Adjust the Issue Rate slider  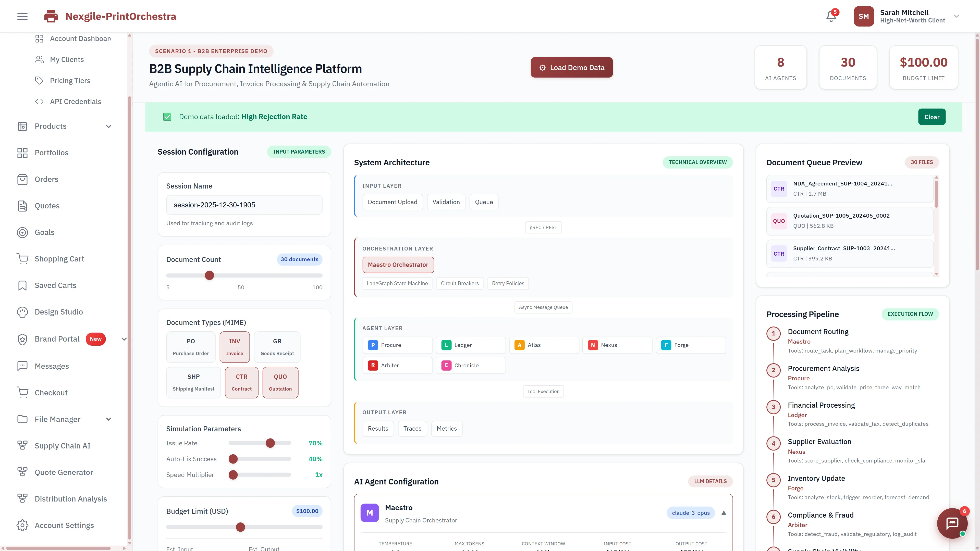[270, 443]
